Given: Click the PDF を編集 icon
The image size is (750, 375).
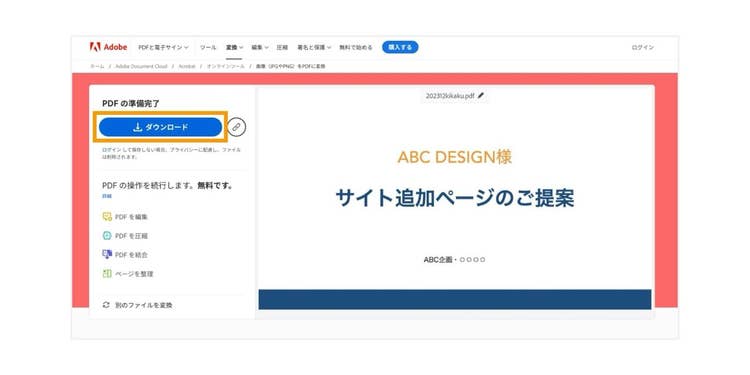Looking at the screenshot, I should tap(107, 217).
